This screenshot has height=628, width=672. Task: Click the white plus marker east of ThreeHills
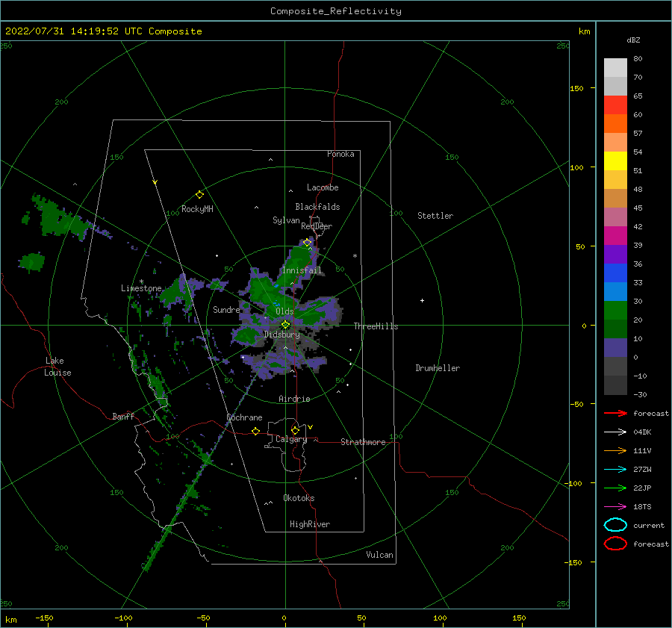(x=422, y=300)
